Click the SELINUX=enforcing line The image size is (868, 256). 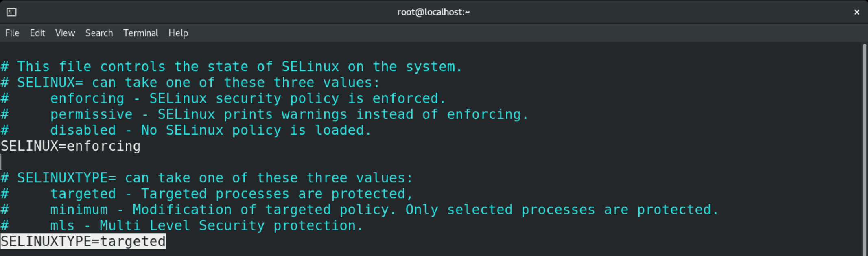pyautogui.click(x=70, y=146)
